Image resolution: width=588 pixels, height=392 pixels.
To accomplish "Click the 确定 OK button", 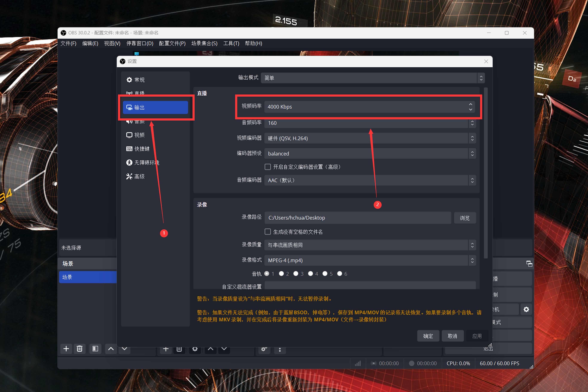I will [428, 336].
